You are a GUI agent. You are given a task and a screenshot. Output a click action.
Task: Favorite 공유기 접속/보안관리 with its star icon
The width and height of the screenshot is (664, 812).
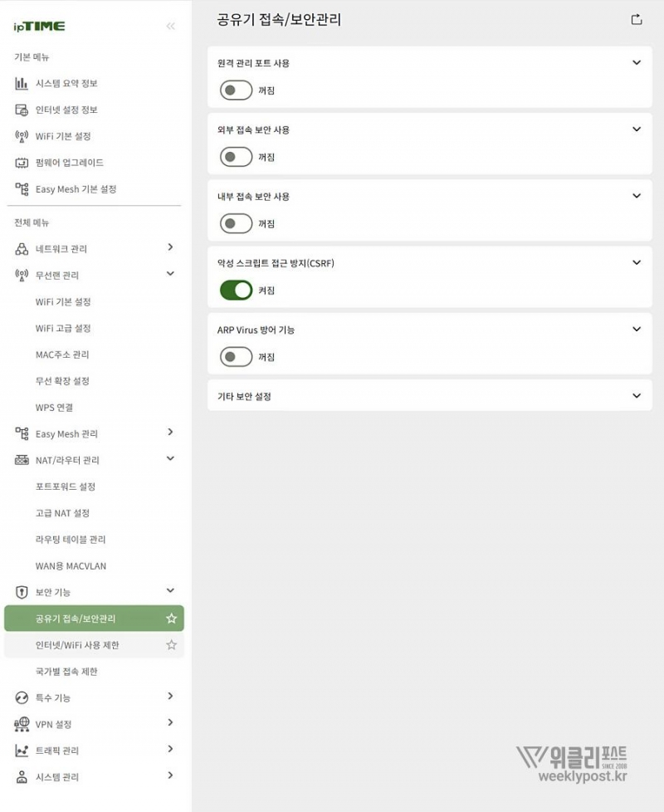pos(171,619)
